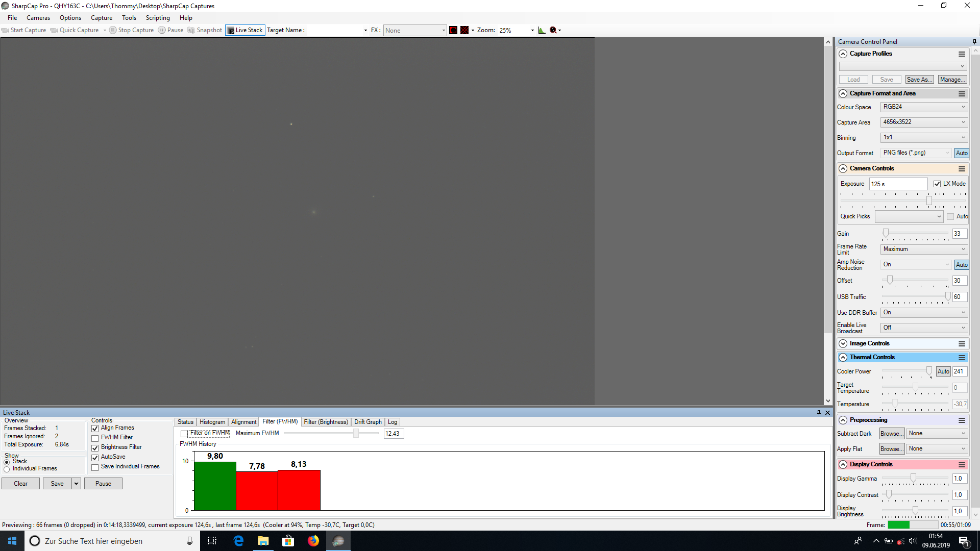Adjust the Maximum FWHM slider

coord(356,433)
